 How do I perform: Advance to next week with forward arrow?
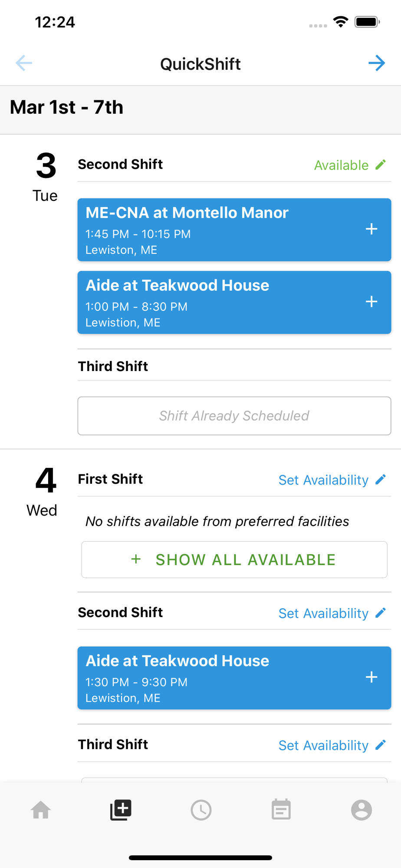(x=377, y=63)
